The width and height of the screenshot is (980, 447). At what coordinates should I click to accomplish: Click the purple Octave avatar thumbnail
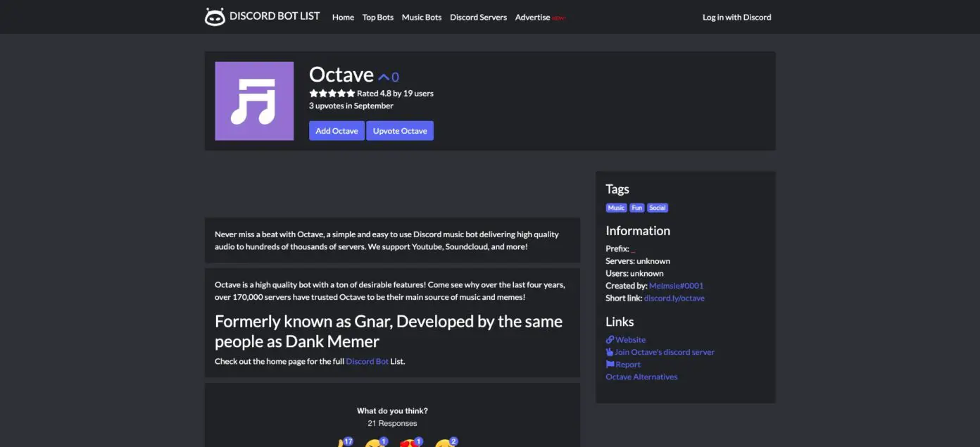254,101
